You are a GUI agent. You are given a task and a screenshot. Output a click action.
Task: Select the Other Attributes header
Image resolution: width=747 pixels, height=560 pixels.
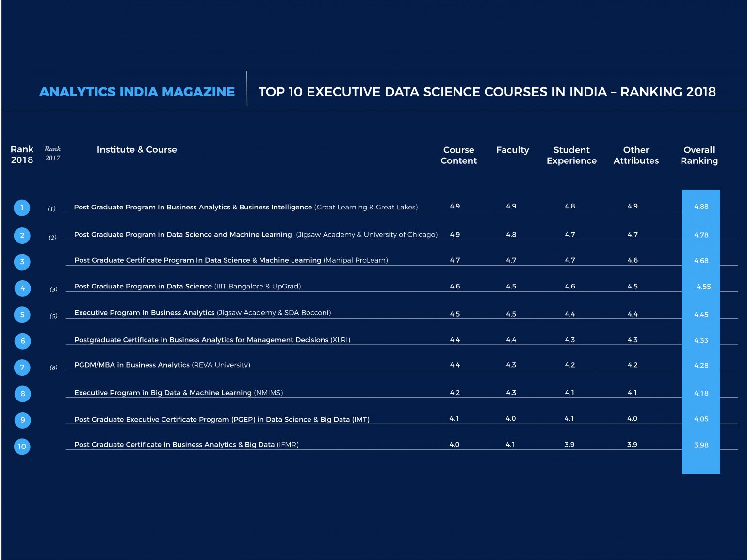click(636, 155)
